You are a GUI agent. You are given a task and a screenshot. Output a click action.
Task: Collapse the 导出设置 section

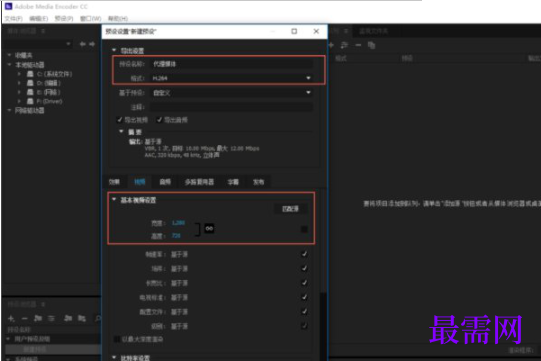pos(114,50)
